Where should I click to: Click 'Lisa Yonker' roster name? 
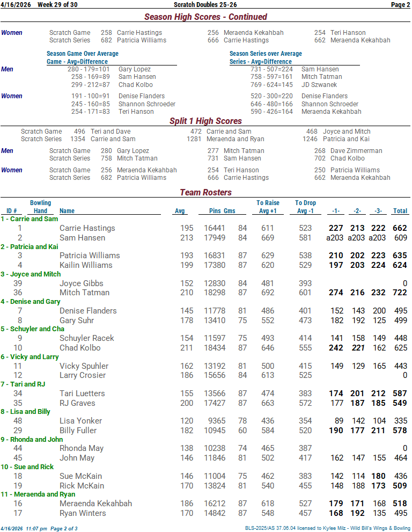[80, 421]
